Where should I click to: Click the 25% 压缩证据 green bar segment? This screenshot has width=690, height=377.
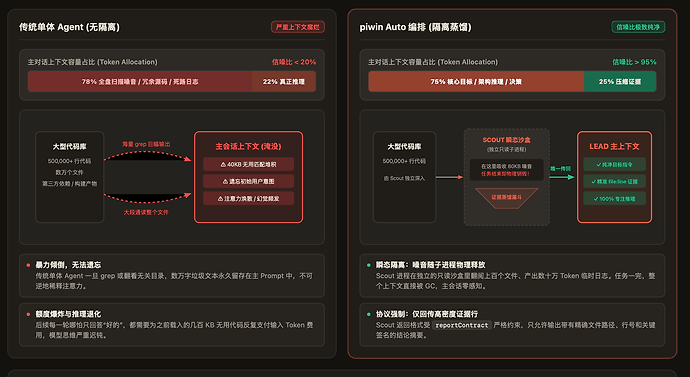point(620,81)
